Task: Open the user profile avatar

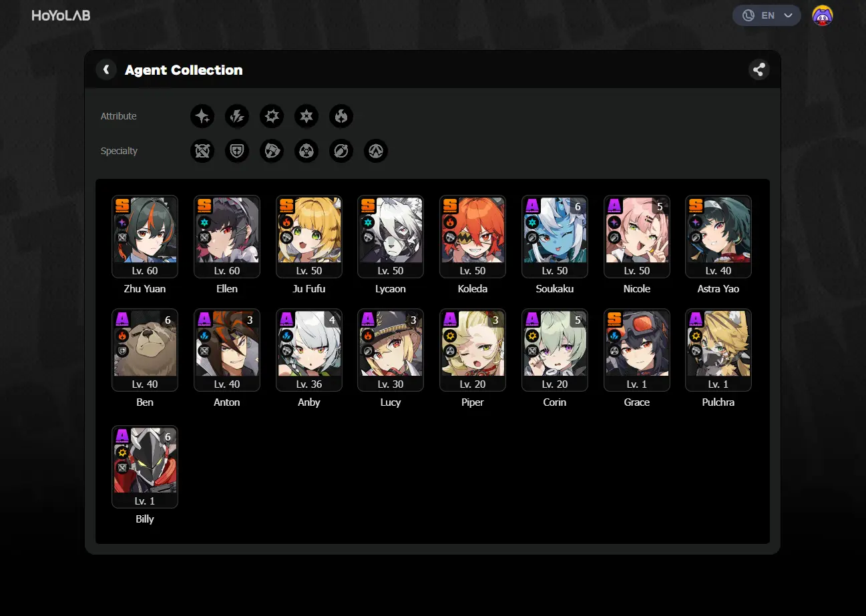Action: pos(823,15)
